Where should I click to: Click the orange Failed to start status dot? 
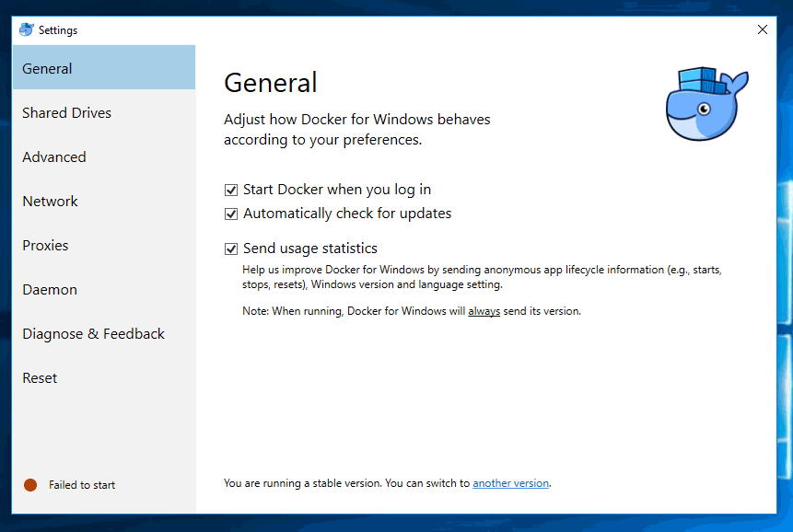point(30,485)
